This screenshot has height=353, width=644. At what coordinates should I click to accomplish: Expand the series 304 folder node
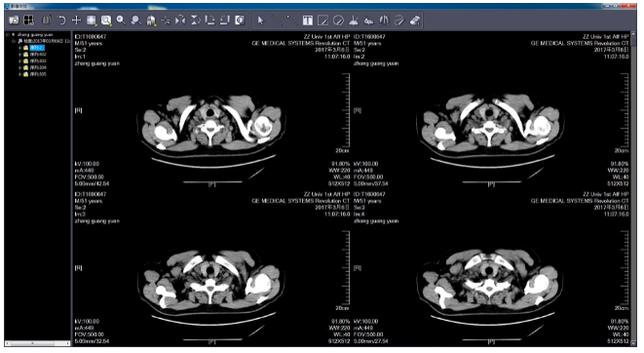click(x=19, y=67)
